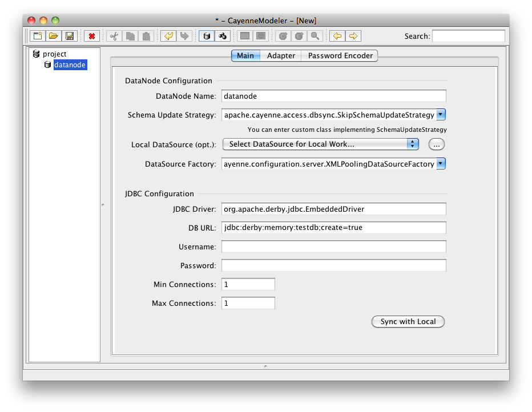Open a project with the folder icon
Image resolution: width=532 pixels, height=412 pixels.
[53, 36]
